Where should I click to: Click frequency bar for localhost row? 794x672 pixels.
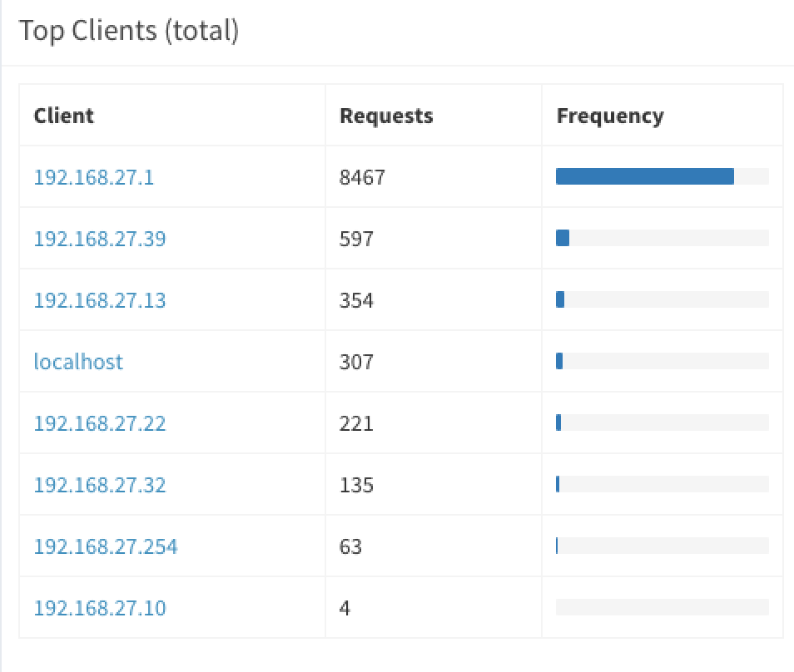point(662,361)
